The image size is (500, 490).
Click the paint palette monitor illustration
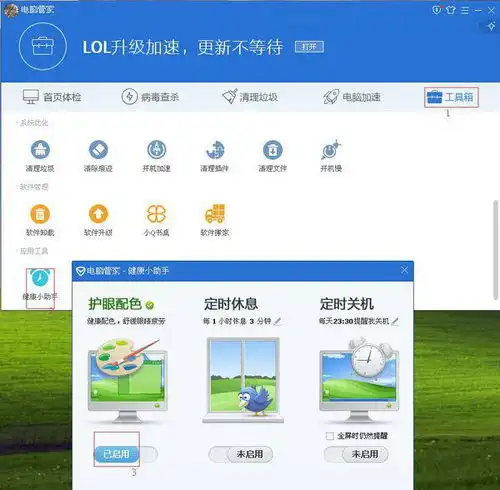coord(128,380)
